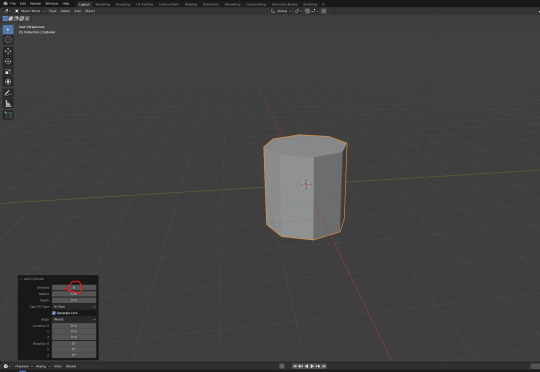
Task: Select the Add Cube tool
Action: click(8, 115)
